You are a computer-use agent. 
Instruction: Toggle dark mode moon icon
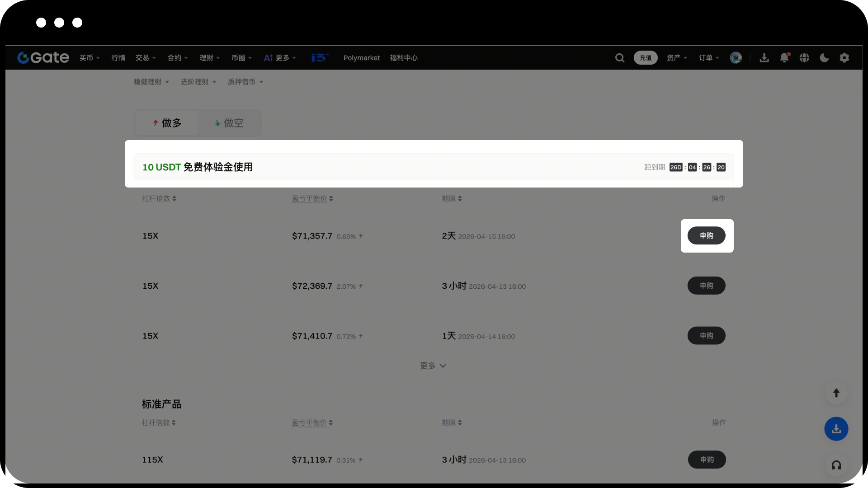tap(824, 58)
